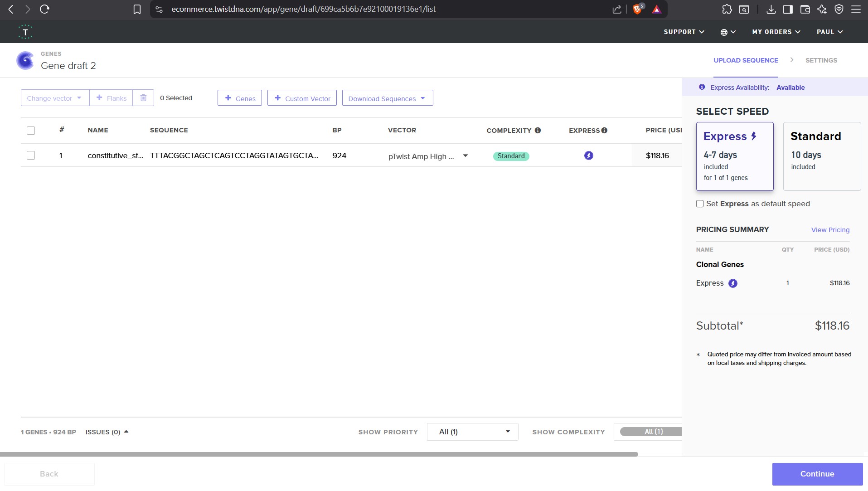Click the express lightning badge in row 1
Screen dimensions: 868x491
[588, 156]
